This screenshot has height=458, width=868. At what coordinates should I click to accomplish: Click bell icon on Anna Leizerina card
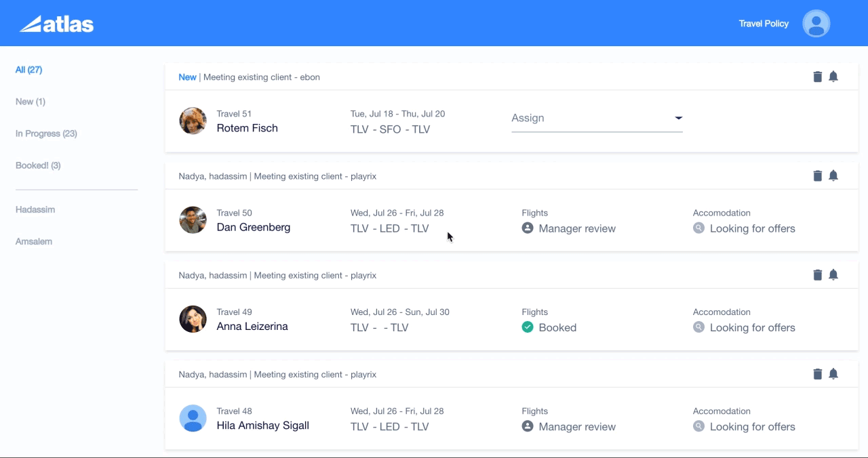tap(833, 275)
